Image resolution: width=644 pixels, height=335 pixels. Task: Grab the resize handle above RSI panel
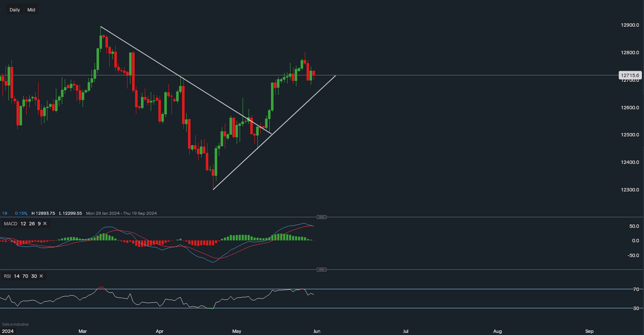click(322, 269)
